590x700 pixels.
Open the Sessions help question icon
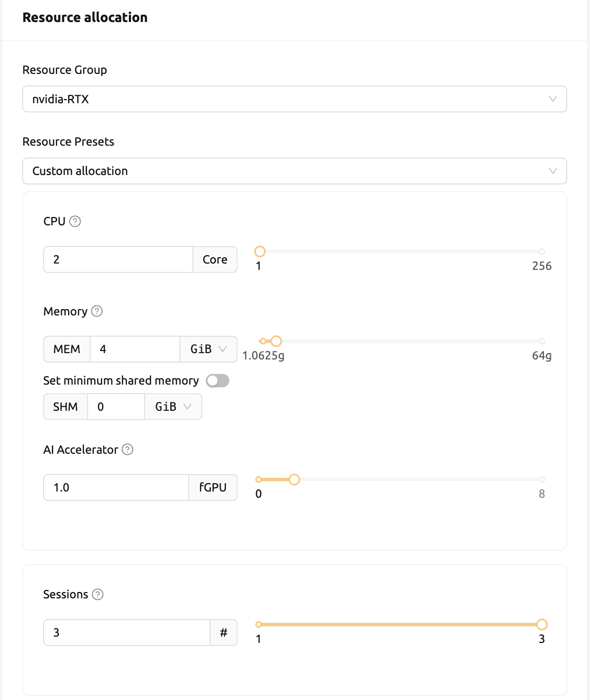tap(97, 594)
